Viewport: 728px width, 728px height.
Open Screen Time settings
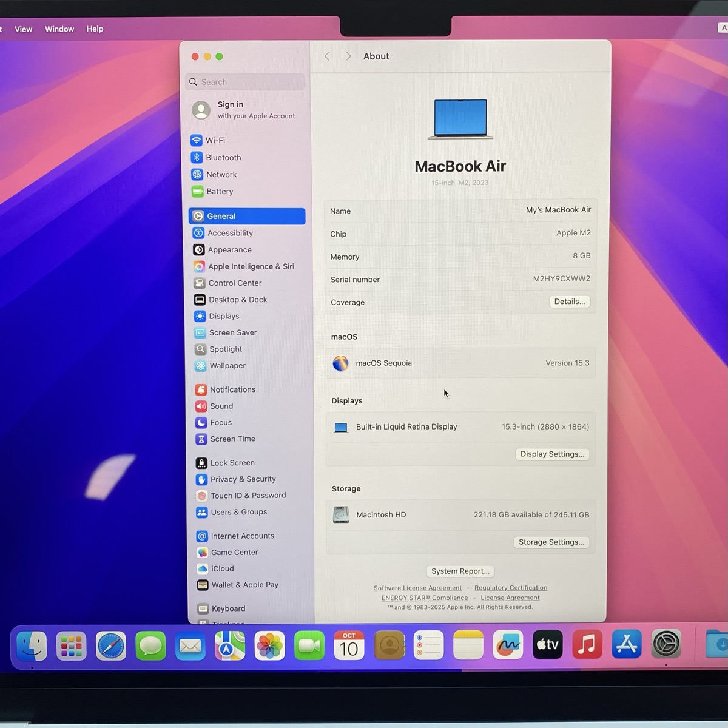pos(226,439)
